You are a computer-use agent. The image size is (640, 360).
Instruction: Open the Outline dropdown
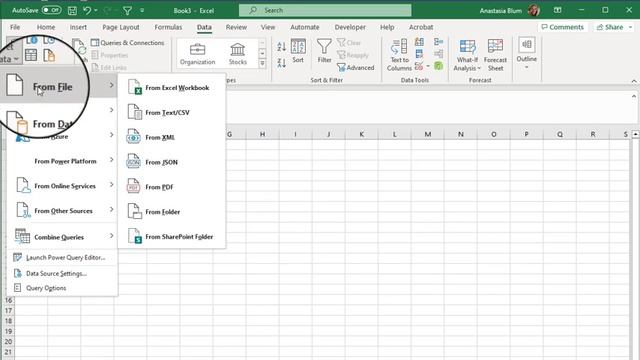tap(527, 53)
